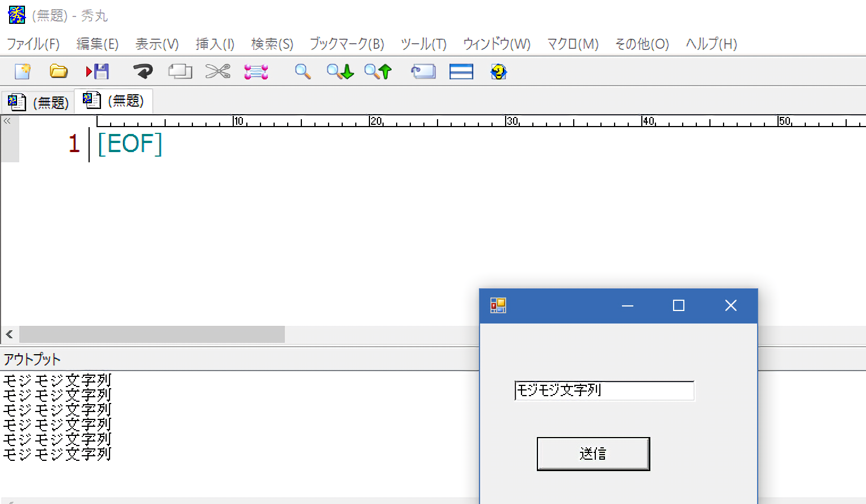Click the horizontal scrollbar left arrow

(9, 334)
